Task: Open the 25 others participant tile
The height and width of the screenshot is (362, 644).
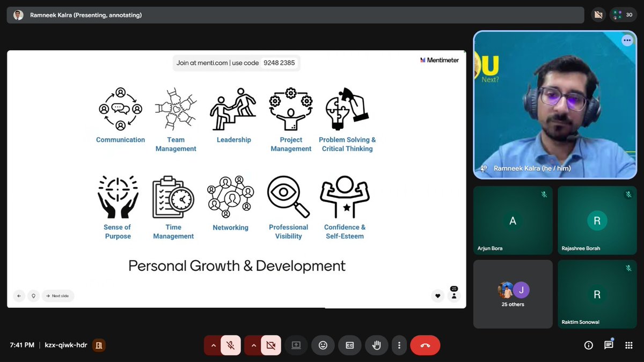Action: 513,294
